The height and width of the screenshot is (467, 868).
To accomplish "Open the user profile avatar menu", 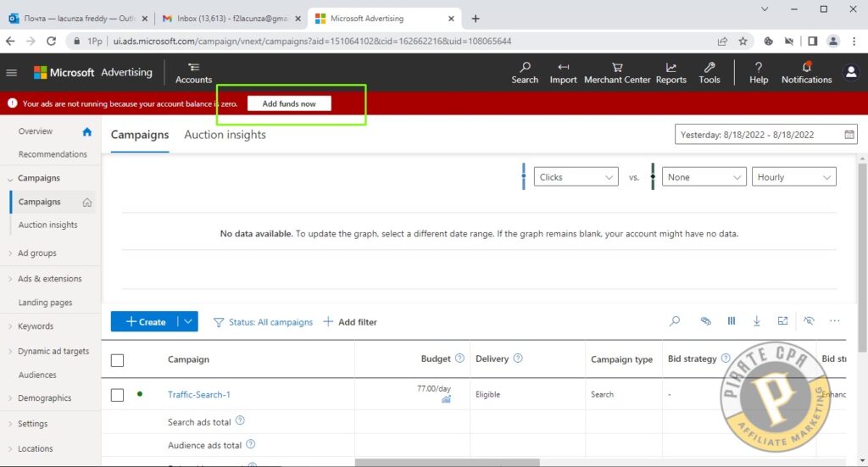I will [851, 72].
